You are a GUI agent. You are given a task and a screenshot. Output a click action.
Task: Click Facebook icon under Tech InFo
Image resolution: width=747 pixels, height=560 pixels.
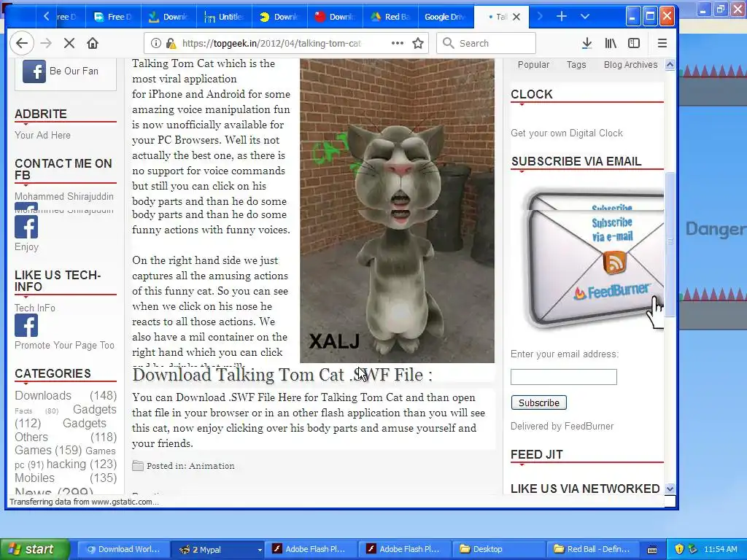pyautogui.click(x=26, y=326)
